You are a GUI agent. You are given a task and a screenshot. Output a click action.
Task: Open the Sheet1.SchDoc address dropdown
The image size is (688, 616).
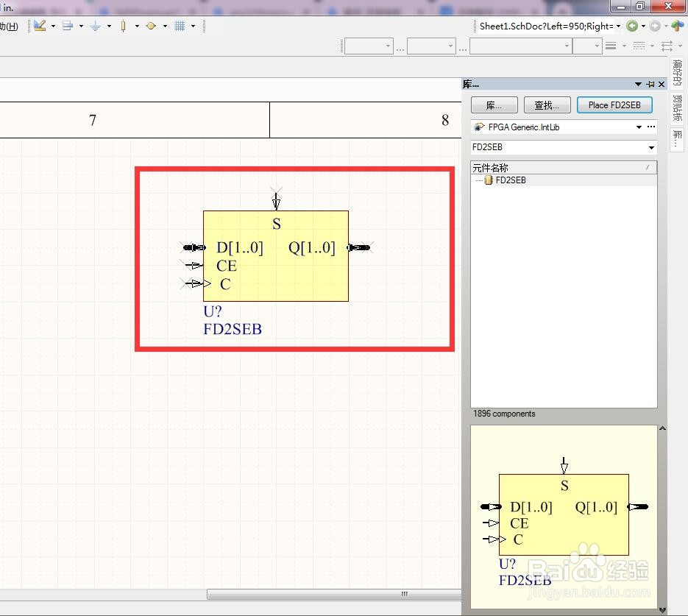[x=618, y=26]
